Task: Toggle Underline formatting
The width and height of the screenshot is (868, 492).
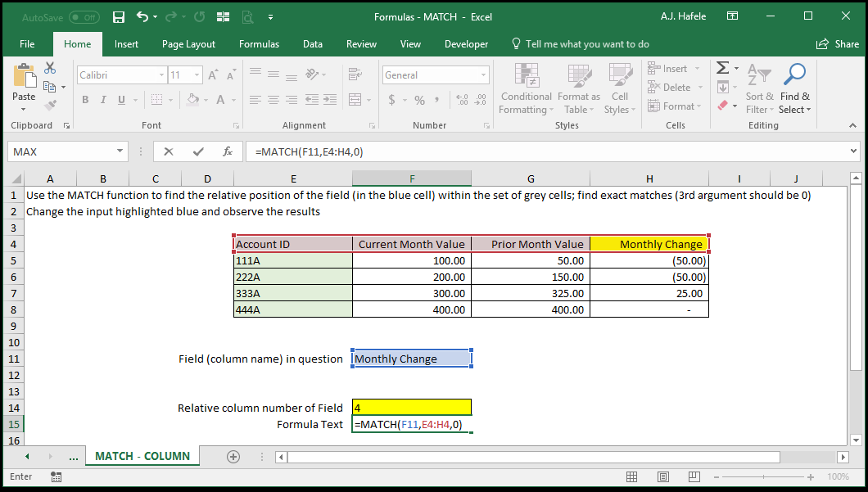Action: pos(121,100)
